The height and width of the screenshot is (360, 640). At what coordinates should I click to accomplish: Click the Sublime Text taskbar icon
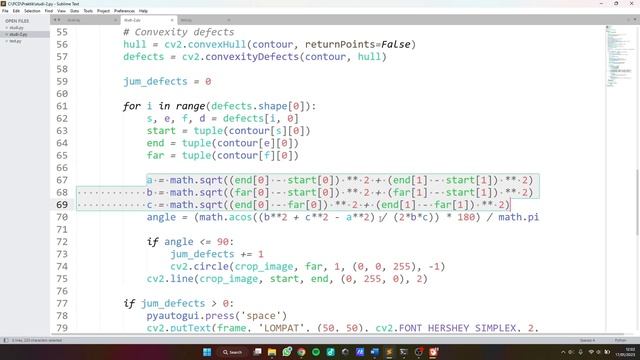tap(389, 352)
